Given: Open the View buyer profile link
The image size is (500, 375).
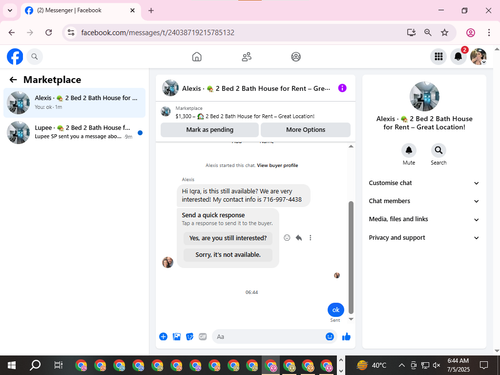Looking at the screenshot, I should (277, 165).
